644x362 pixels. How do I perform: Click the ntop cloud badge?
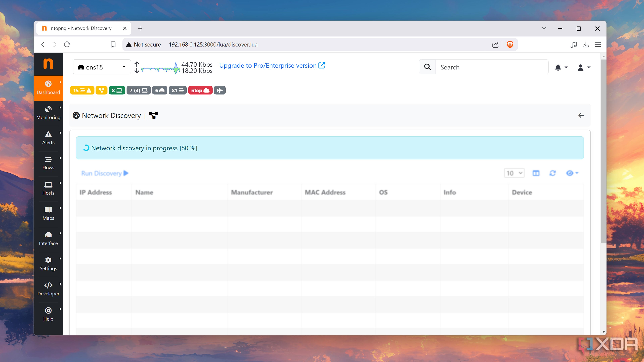click(x=200, y=90)
